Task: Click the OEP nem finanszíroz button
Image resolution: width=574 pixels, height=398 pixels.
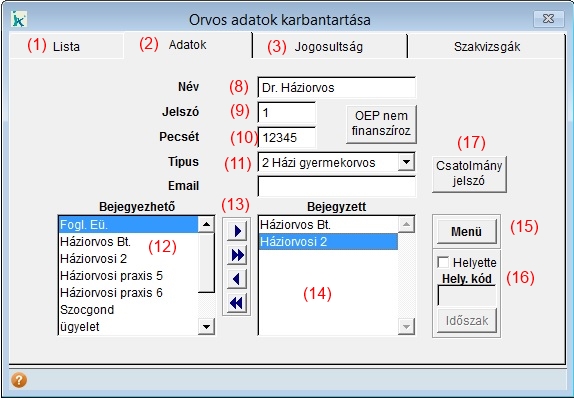Action: [381, 124]
